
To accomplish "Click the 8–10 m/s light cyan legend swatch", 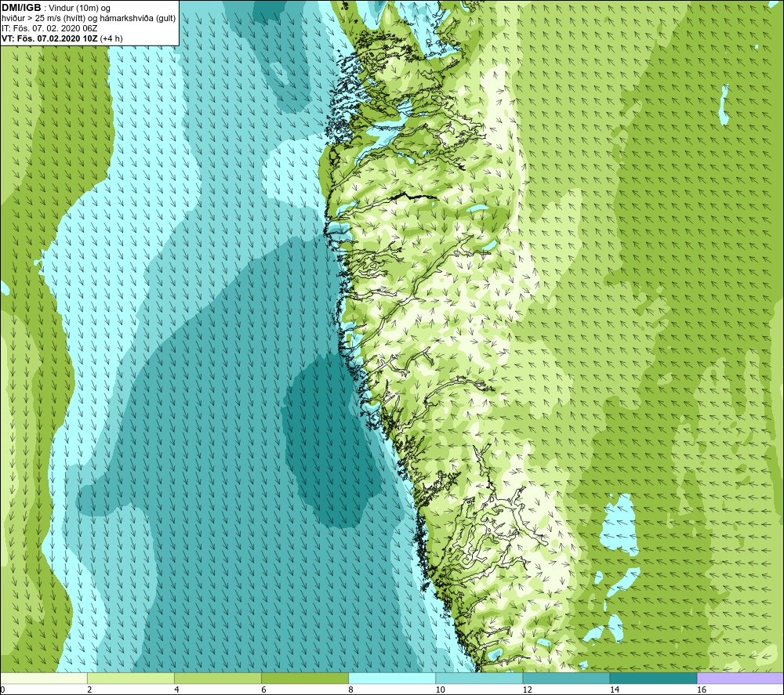I will coord(392,678).
